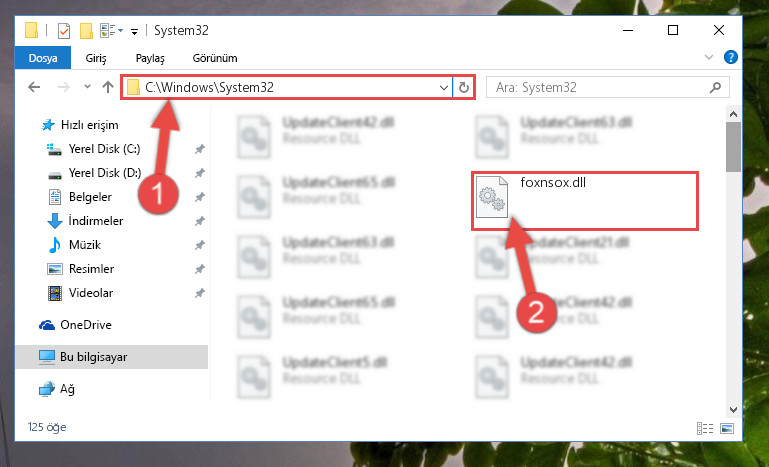Switch to the Görünüm ribbon tab
The image size is (769, 467).
pos(215,58)
